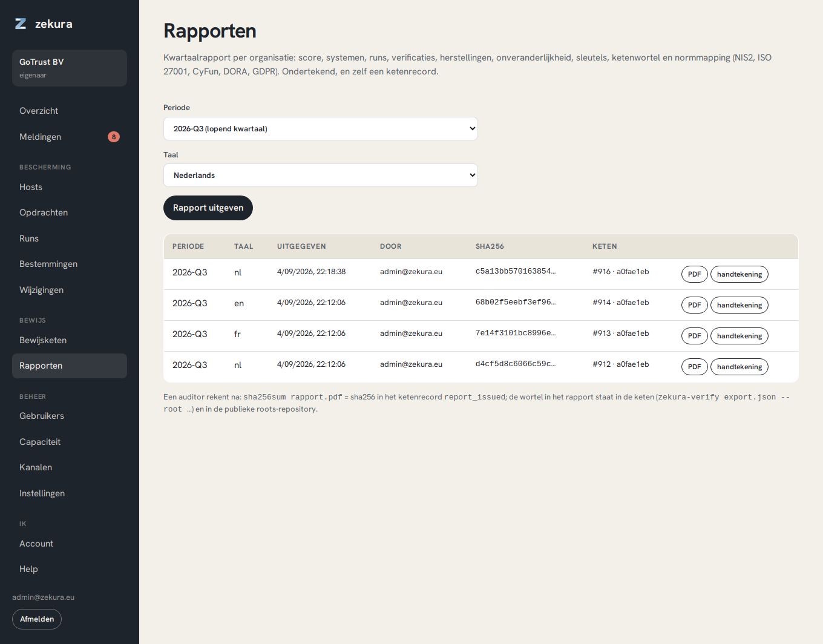Click admin@zekura.eu in the sidebar footer
This screenshot has width=823, height=644.
click(44, 597)
